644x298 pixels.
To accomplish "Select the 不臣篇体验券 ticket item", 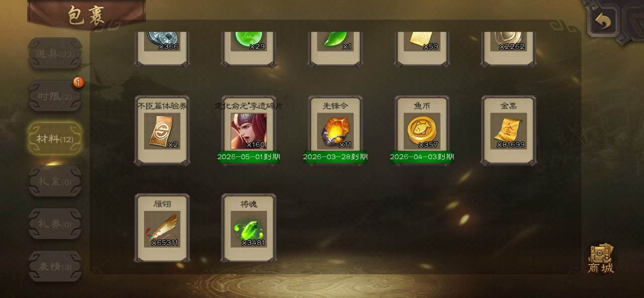I will 162,130.
